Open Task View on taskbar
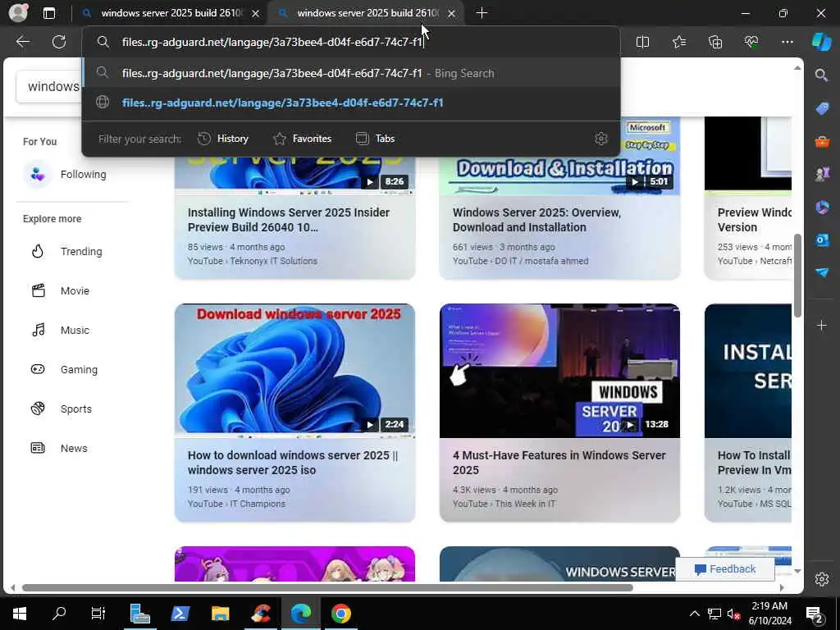This screenshot has height=630, width=840. click(x=98, y=614)
